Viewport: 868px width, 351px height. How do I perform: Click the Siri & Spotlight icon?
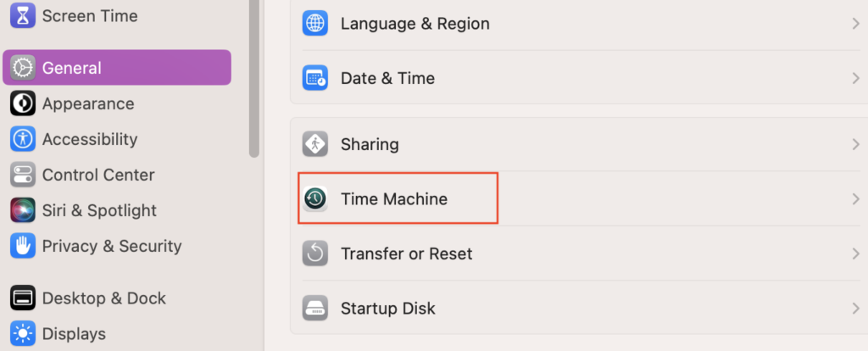pos(23,210)
